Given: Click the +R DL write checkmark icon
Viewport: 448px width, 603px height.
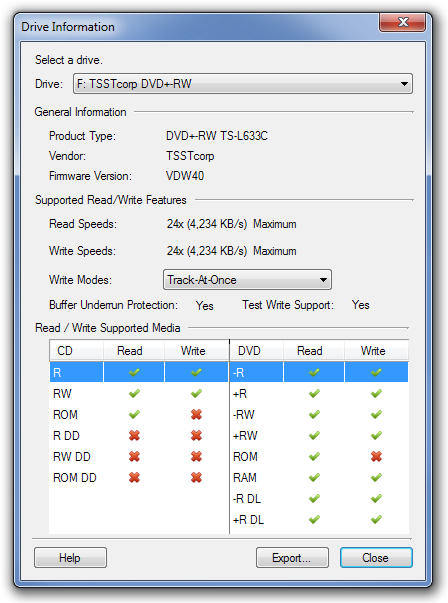Looking at the screenshot, I should click(376, 520).
